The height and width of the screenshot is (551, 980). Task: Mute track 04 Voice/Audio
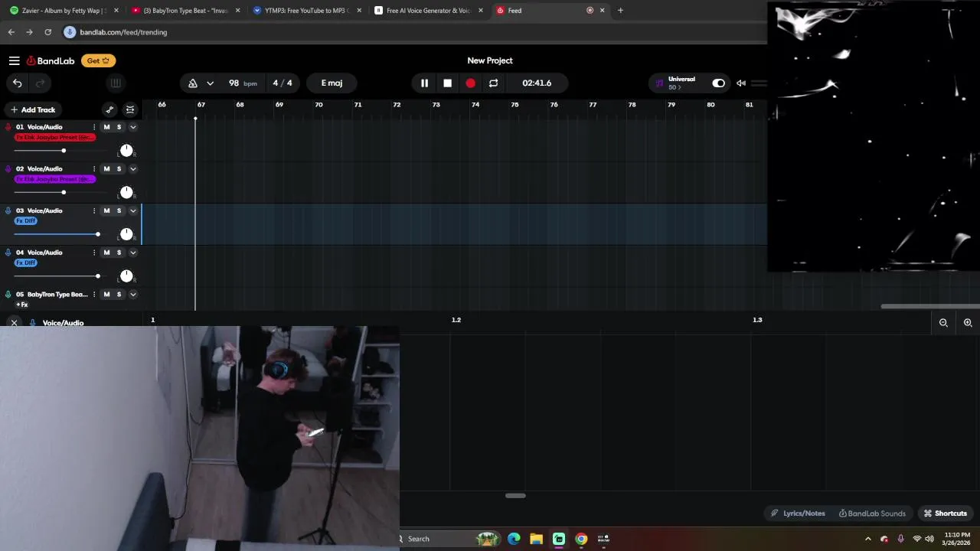tap(106, 252)
